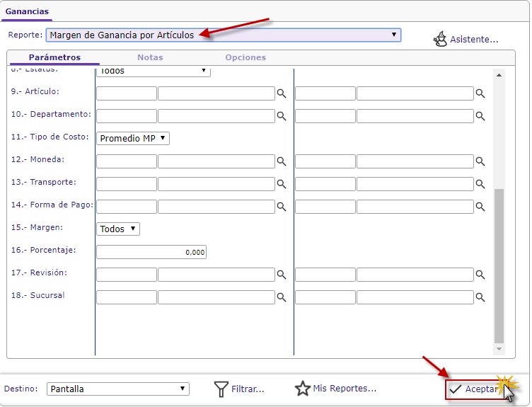
Task: Open Mis Reportes... label
Action: pos(345,389)
